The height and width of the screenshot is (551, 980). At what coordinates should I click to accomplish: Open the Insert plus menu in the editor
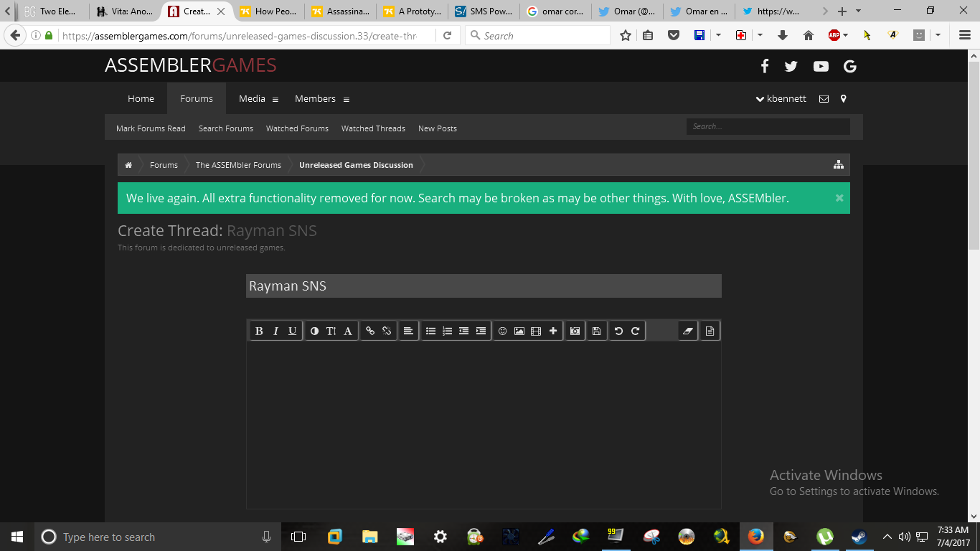pyautogui.click(x=552, y=331)
